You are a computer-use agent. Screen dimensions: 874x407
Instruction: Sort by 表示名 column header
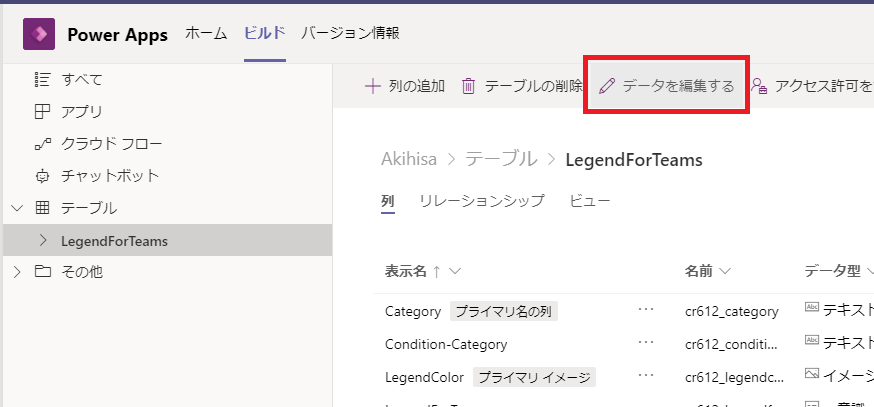pyautogui.click(x=406, y=272)
